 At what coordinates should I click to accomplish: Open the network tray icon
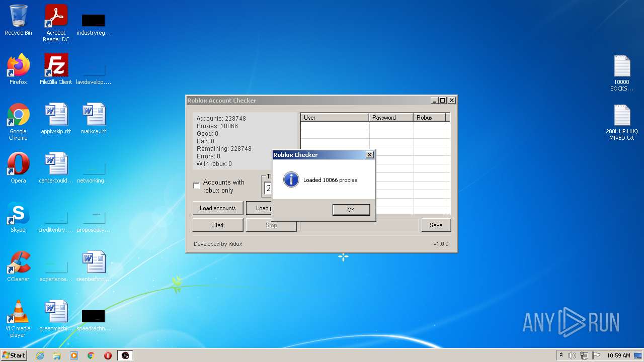tap(584, 355)
